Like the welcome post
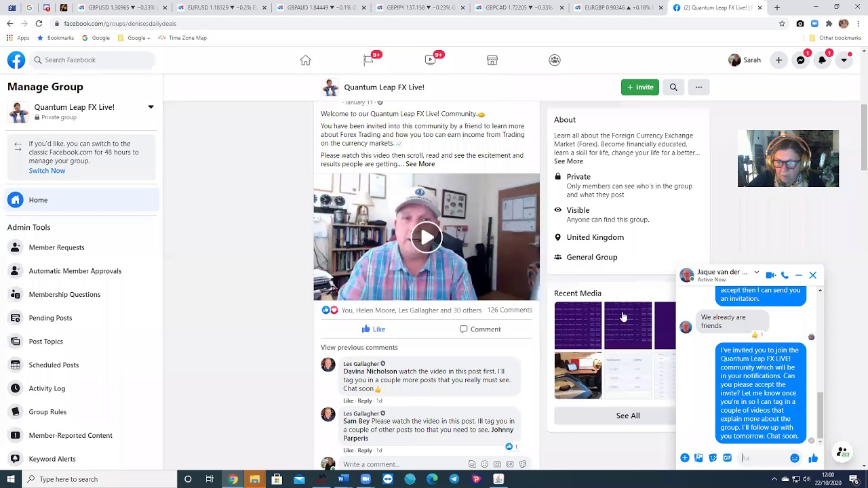The image size is (868, 488). (373, 329)
